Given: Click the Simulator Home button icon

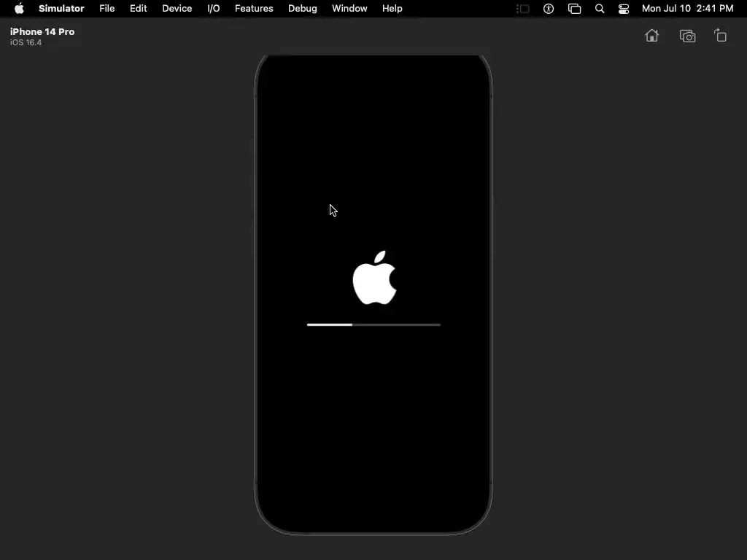Looking at the screenshot, I should click(x=651, y=36).
